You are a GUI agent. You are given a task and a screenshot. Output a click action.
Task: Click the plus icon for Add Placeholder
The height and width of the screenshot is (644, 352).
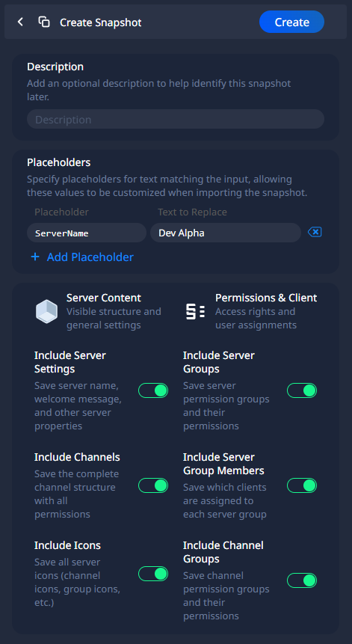(35, 257)
